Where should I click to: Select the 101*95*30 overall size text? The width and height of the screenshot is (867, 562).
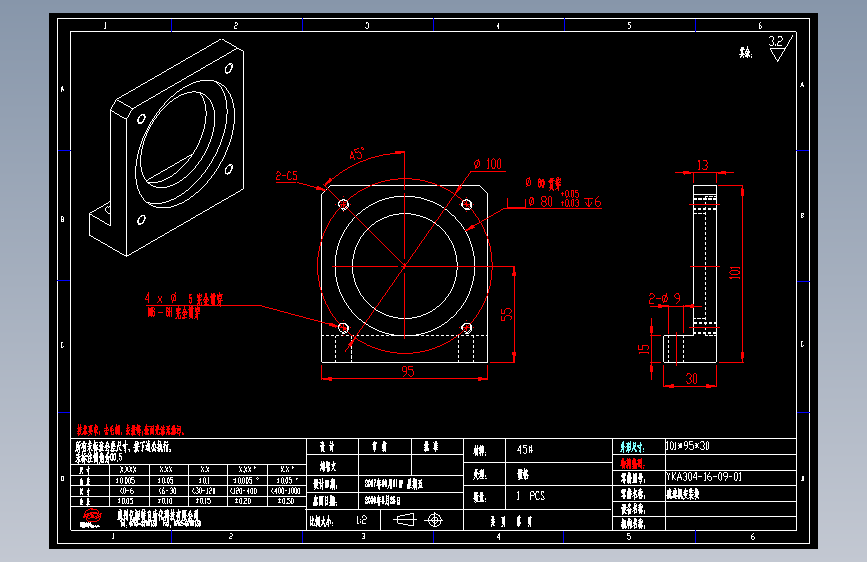[x=687, y=446]
